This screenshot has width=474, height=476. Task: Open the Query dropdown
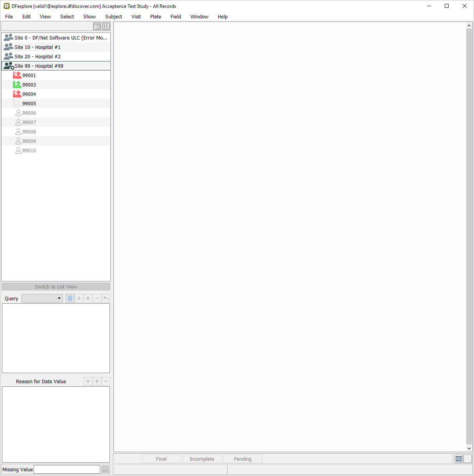pos(42,298)
